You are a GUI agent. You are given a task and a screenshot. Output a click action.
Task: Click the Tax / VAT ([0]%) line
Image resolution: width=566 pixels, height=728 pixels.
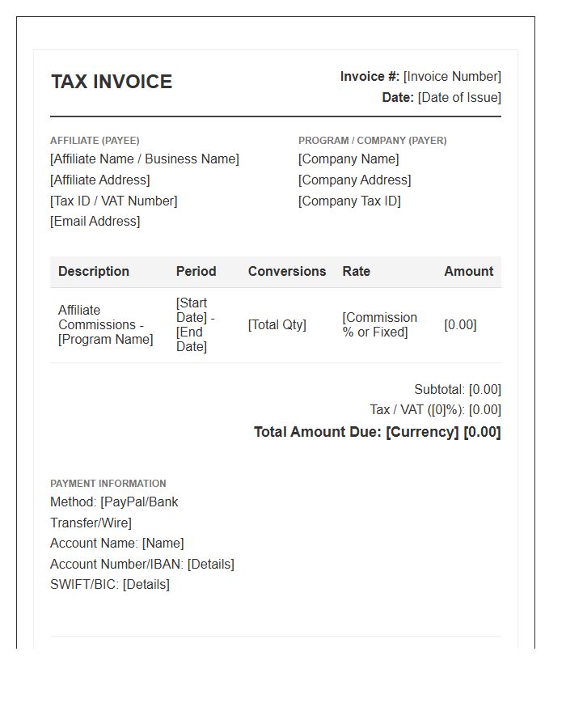[x=436, y=410]
